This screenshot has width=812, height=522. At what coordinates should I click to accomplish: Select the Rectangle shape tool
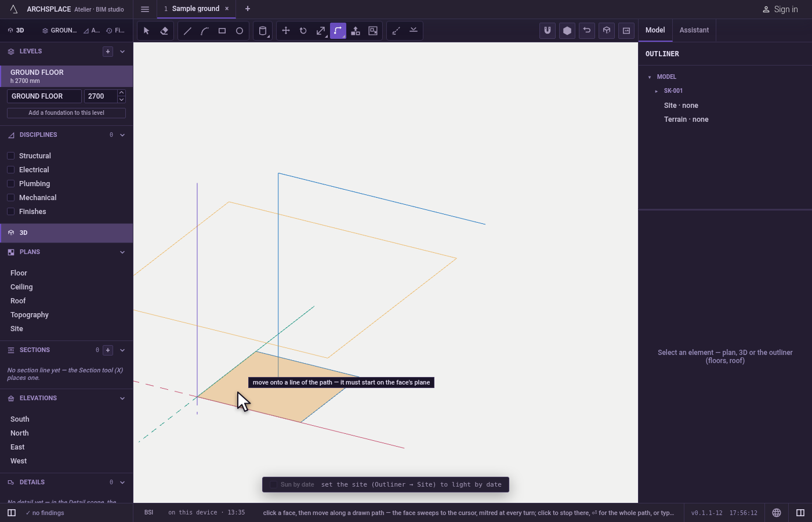coord(222,31)
